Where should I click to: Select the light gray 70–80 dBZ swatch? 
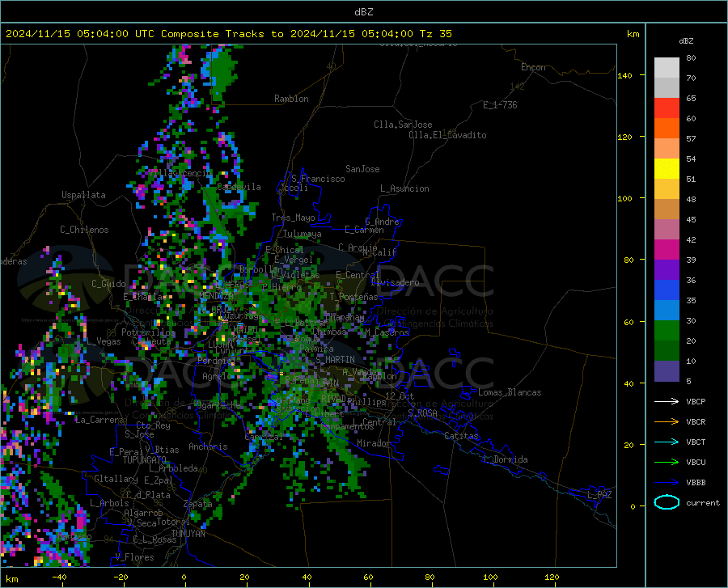[x=667, y=68]
